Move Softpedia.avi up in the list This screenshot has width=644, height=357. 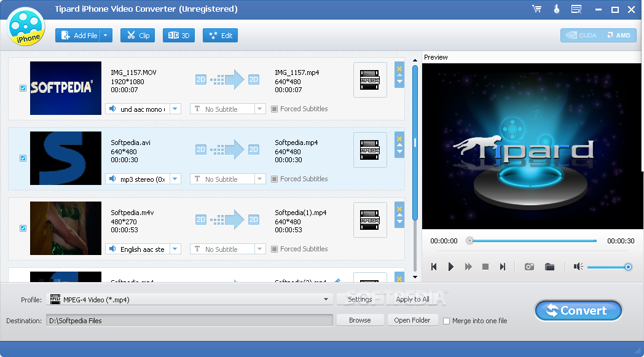(399, 145)
